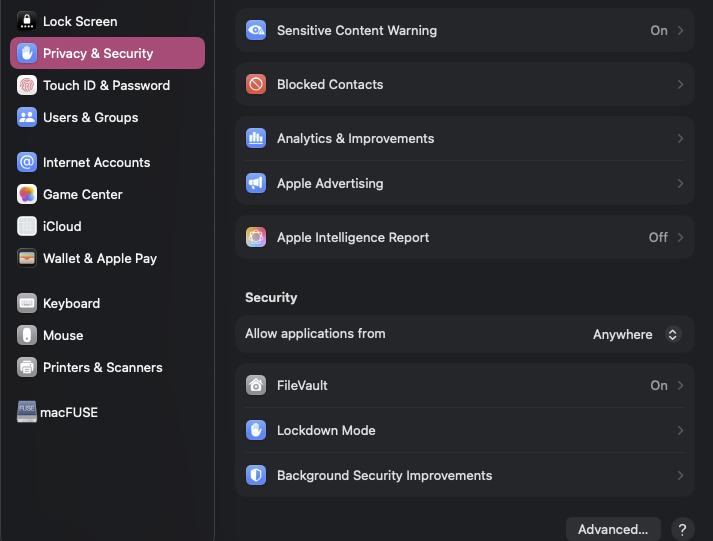Open Printers & Scanners in the sidebar
Viewport: 713px width, 541px height.
pos(102,367)
